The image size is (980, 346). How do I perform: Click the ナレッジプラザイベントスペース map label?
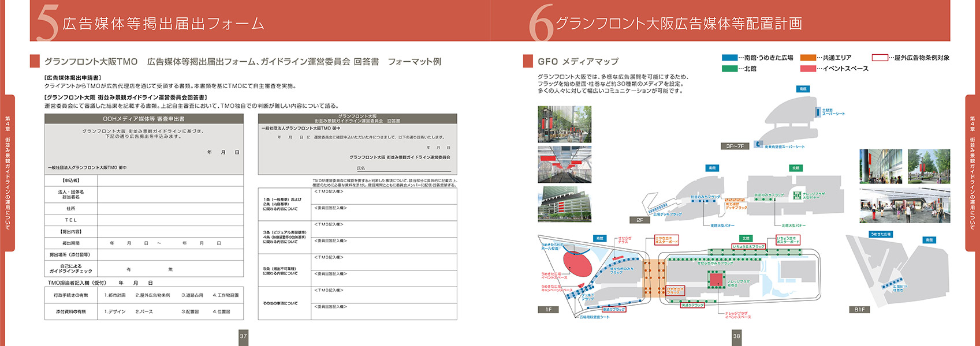click(738, 315)
